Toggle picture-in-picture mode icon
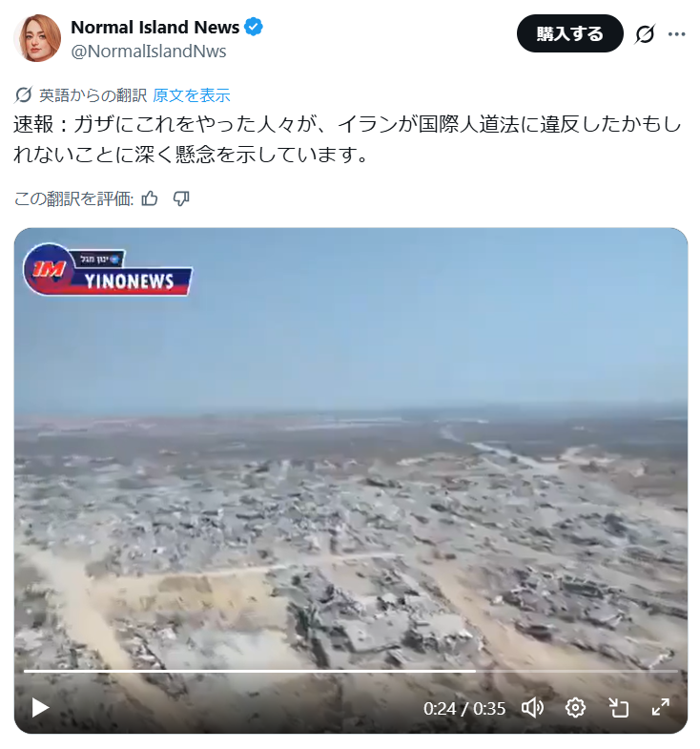Viewport: 700px width, 749px height. point(618,707)
